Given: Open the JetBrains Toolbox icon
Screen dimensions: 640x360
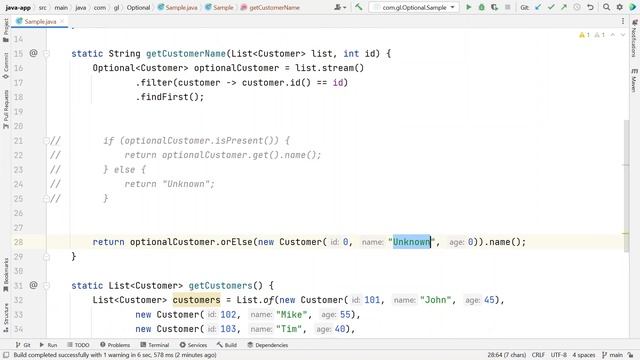Looking at the screenshot, I should coord(633,7).
